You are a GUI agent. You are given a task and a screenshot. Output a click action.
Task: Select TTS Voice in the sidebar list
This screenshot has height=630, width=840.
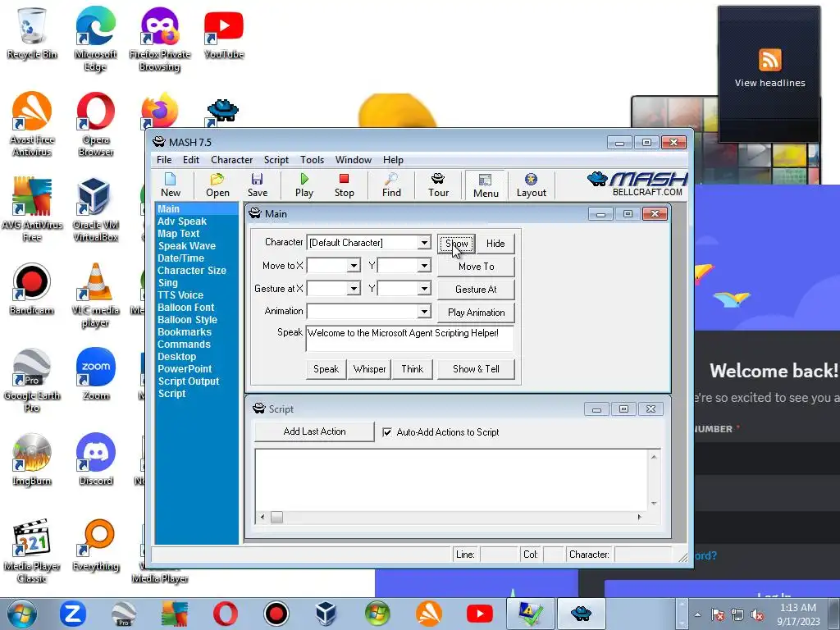[180, 295]
